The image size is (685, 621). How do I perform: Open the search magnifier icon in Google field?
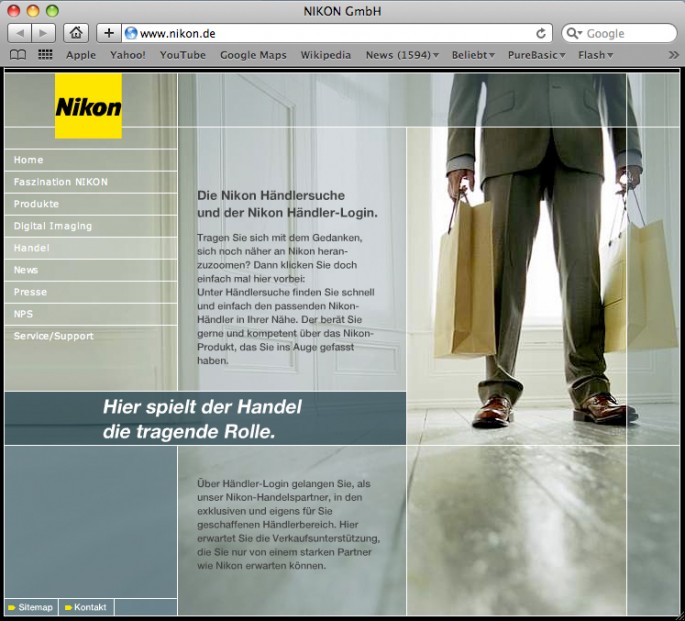(x=574, y=33)
